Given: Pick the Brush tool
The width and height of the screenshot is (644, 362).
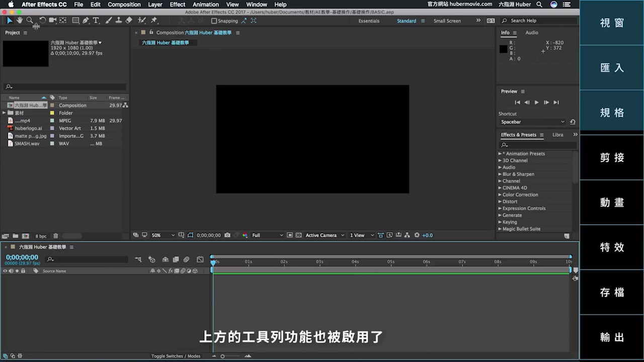Looking at the screenshot, I should click(x=108, y=20).
